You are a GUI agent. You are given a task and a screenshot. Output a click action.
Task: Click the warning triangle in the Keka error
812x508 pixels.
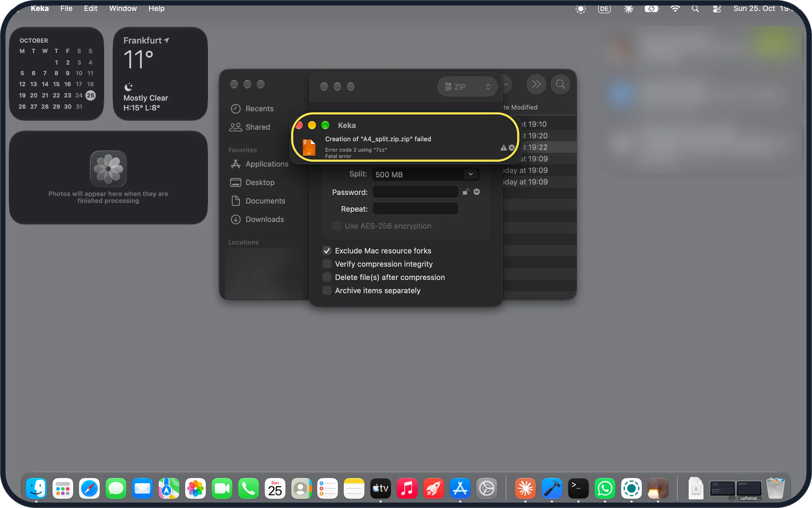(x=503, y=148)
